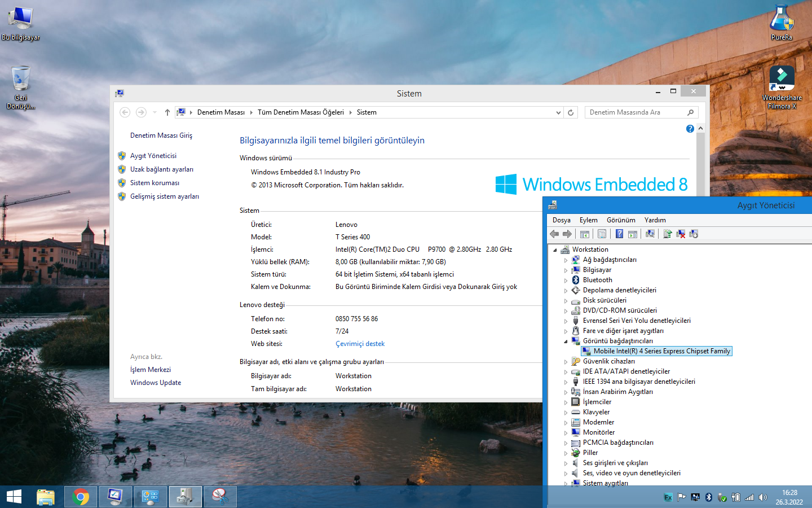The height and width of the screenshot is (508, 812).
Task: Select the Wondershare Filmora X desktop shortcut
Action: point(782,87)
